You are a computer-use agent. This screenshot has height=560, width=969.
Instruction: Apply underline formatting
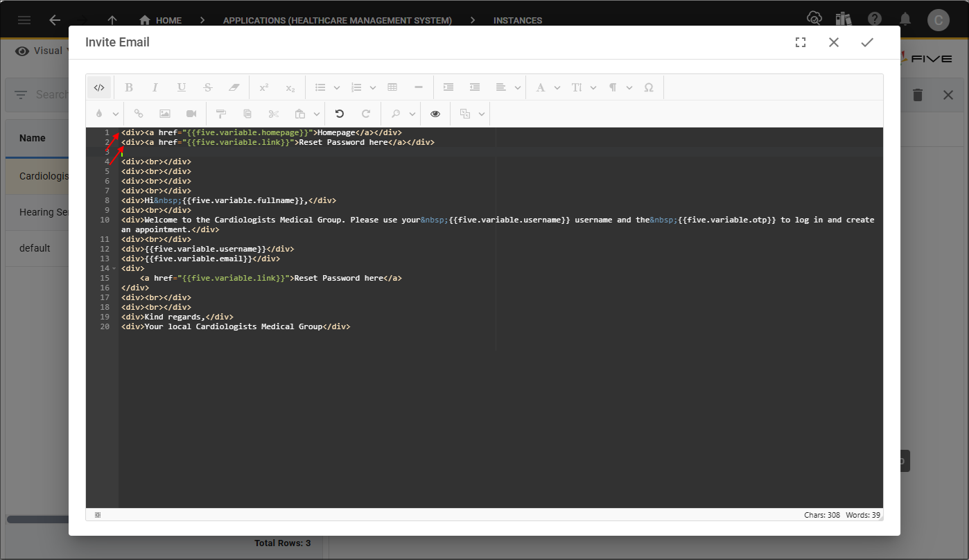pos(181,87)
